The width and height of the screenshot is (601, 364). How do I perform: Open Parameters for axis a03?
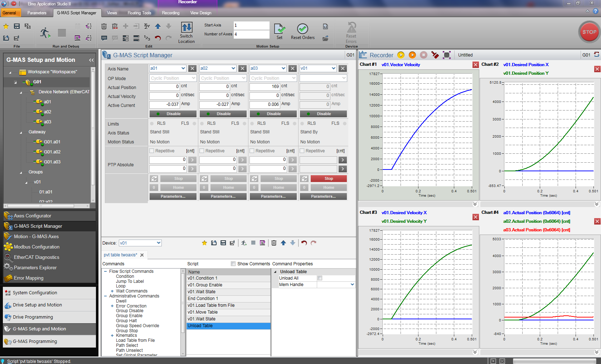point(273,196)
